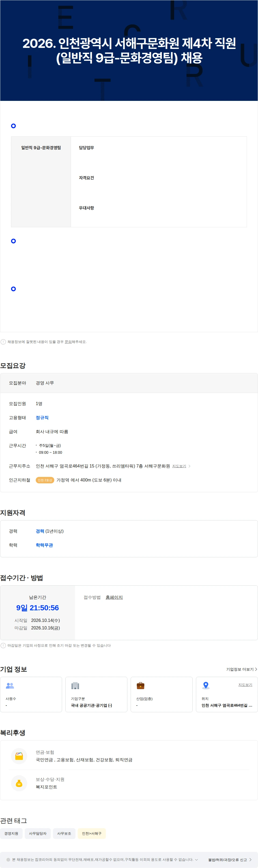Image resolution: width=258 pixels, height=868 pixels.
Task: Click the 문의 link in the notice
Action: click(x=68, y=342)
